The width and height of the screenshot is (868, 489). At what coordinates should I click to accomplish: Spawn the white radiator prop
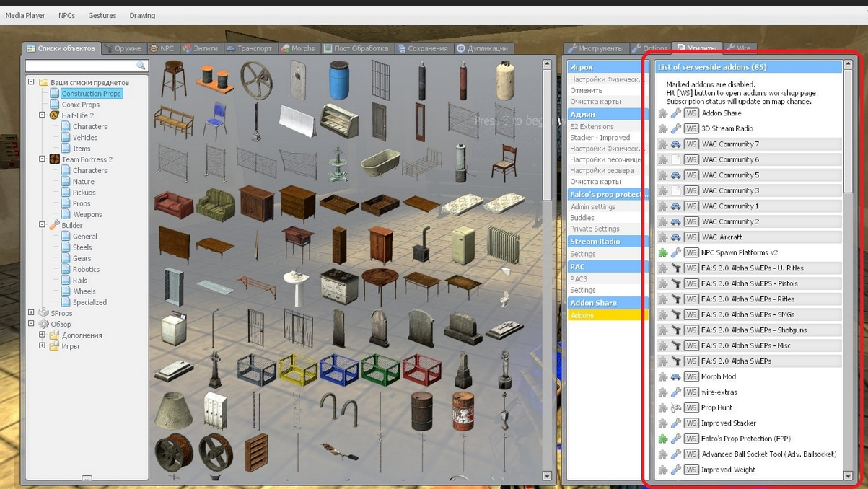503,245
